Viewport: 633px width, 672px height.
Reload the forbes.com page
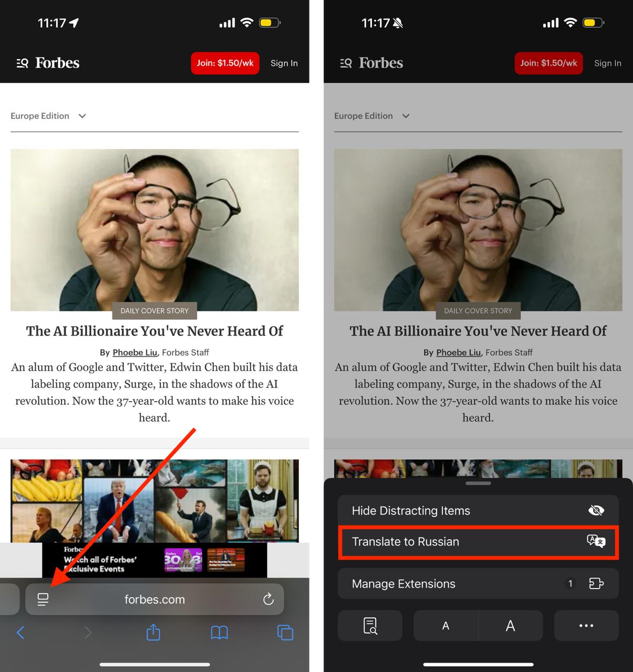[x=268, y=600]
